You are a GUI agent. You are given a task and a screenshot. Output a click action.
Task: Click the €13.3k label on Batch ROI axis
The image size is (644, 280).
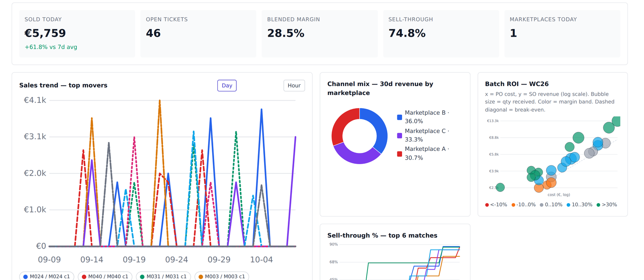coord(493,121)
